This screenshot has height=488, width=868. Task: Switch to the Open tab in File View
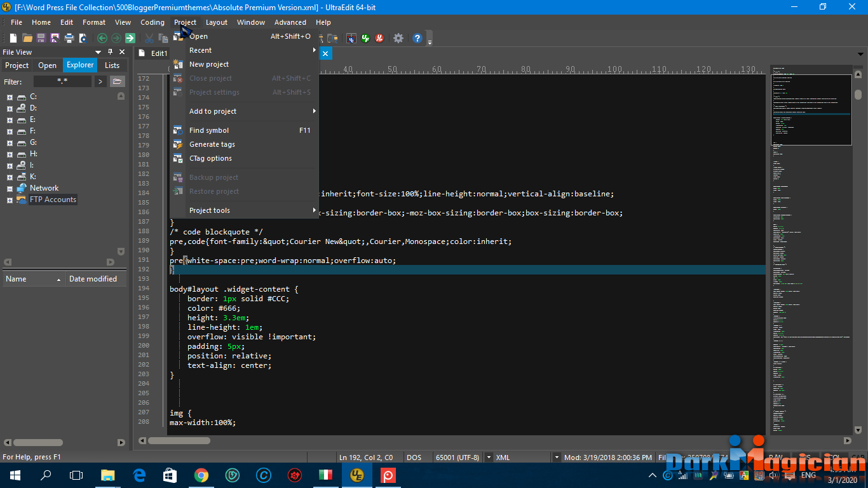tap(48, 65)
